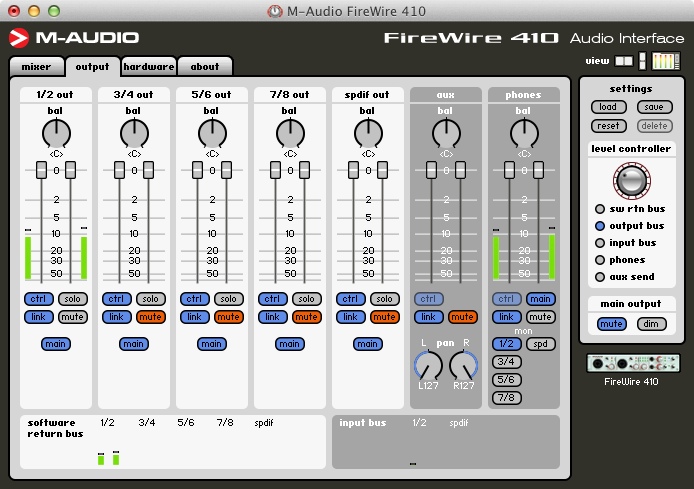Click the FireWire 410 device thumbnail
This screenshot has height=489, width=694.
[633, 364]
